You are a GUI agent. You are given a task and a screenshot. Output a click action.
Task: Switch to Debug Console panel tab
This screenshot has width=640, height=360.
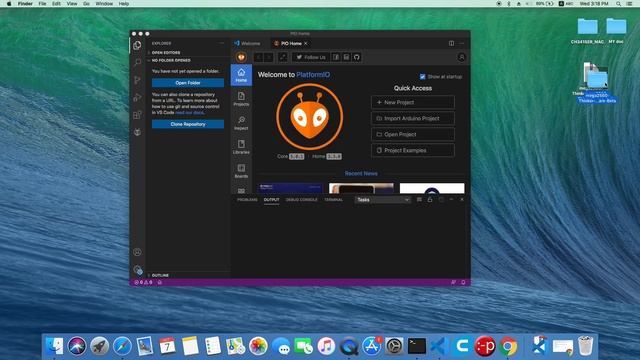click(x=302, y=200)
